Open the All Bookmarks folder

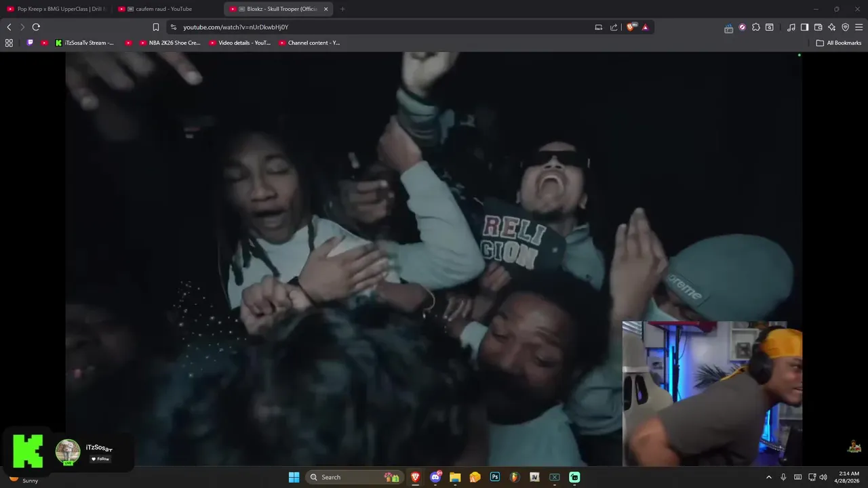839,43
